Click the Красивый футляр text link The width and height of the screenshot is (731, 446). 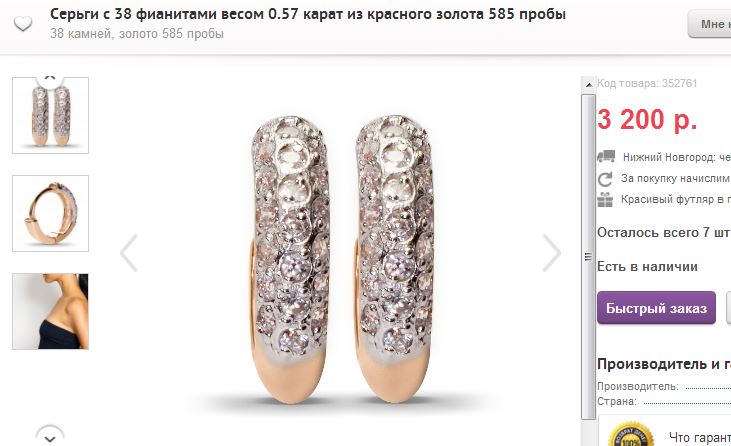coord(676,199)
